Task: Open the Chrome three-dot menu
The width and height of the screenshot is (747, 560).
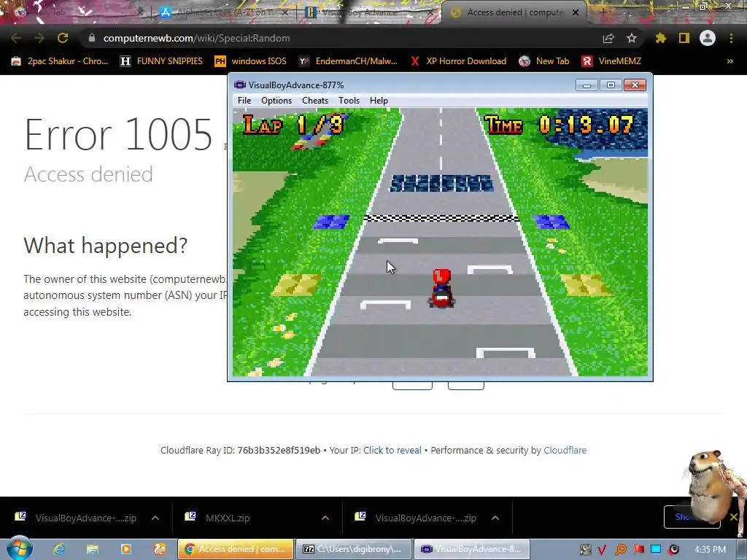Action: point(731,38)
